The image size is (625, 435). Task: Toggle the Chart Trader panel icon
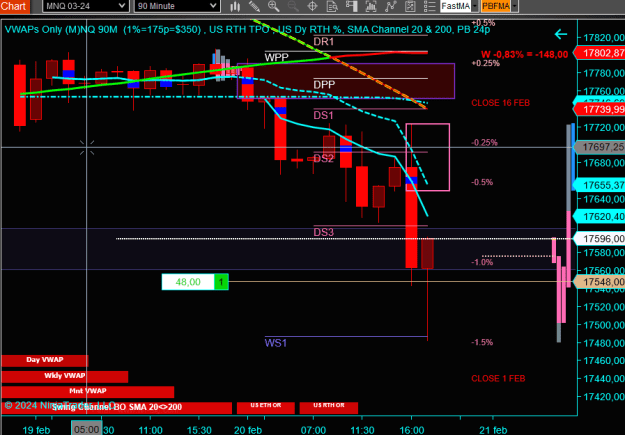(x=351, y=6)
